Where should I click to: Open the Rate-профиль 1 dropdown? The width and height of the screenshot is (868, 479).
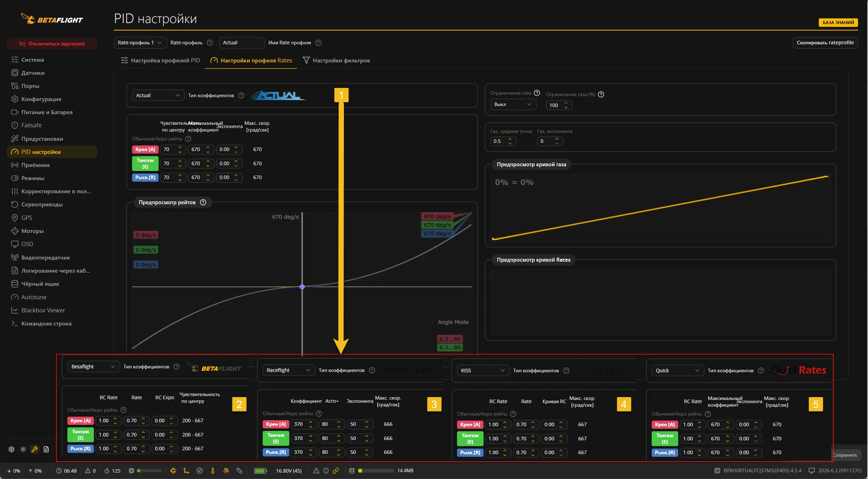tap(140, 43)
